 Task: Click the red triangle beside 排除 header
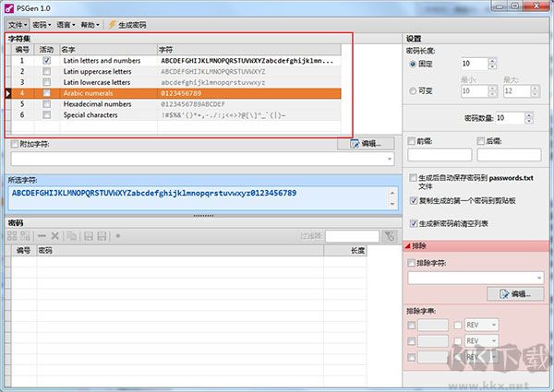407,246
